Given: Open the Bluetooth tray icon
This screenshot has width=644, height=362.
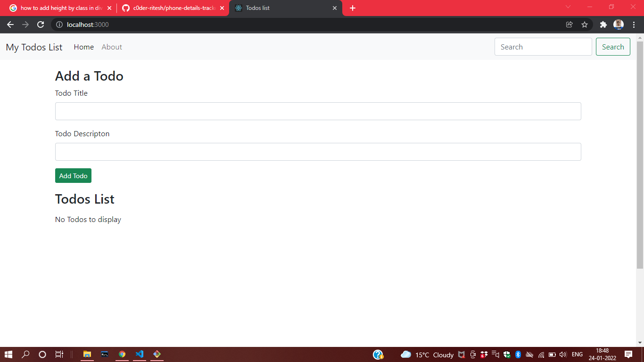Looking at the screenshot, I should [518, 354].
